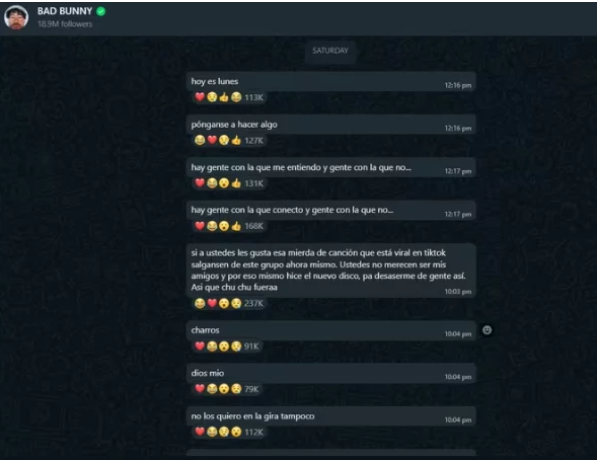Show 79K reactions under 'dios mio'
The image size is (597, 462).
point(227,389)
